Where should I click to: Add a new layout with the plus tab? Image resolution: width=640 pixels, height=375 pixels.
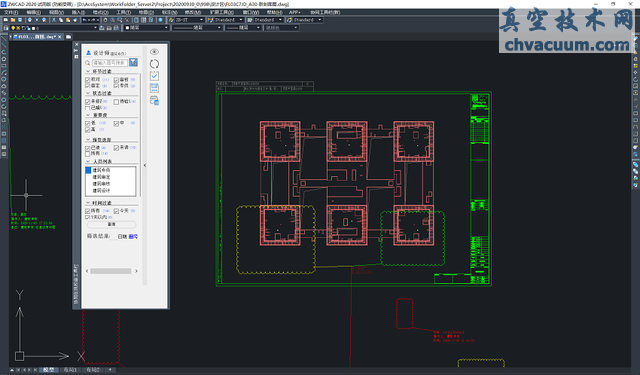(x=110, y=370)
